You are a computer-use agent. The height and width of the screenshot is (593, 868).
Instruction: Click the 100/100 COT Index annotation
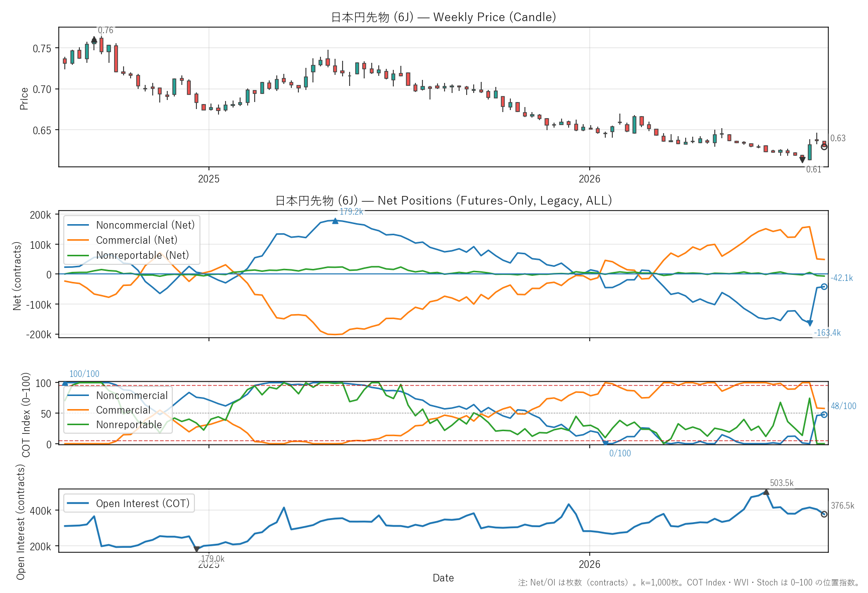[84, 374]
